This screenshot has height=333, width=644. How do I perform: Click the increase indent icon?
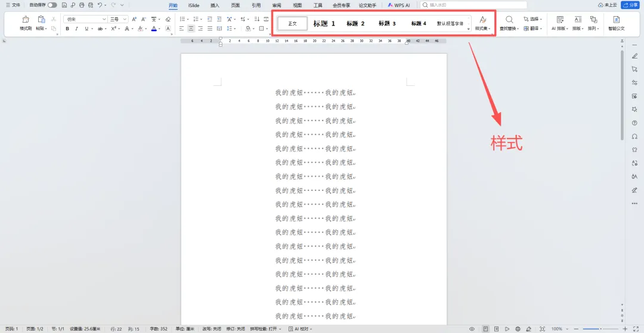pos(219,19)
